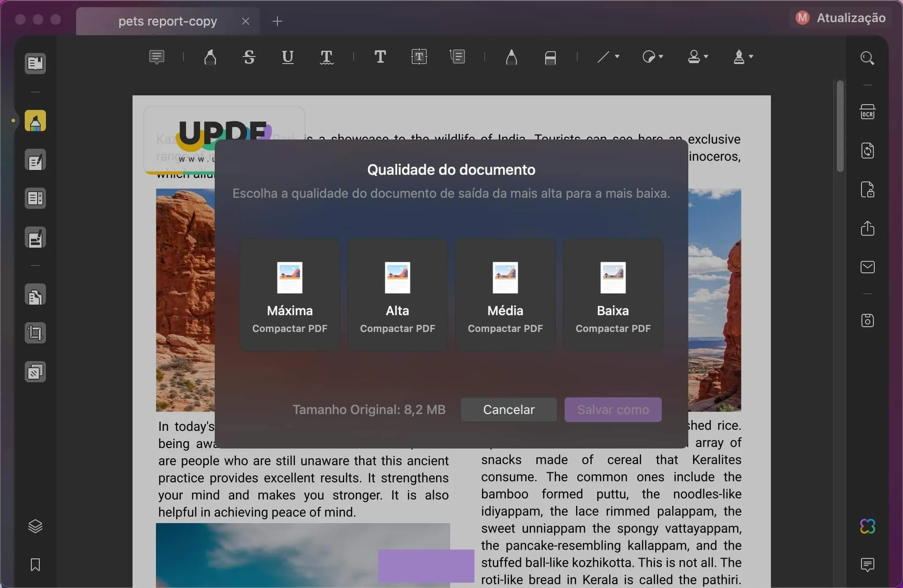Apply strikethrough annotation
The height and width of the screenshot is (588, 903).
(249, 57)
